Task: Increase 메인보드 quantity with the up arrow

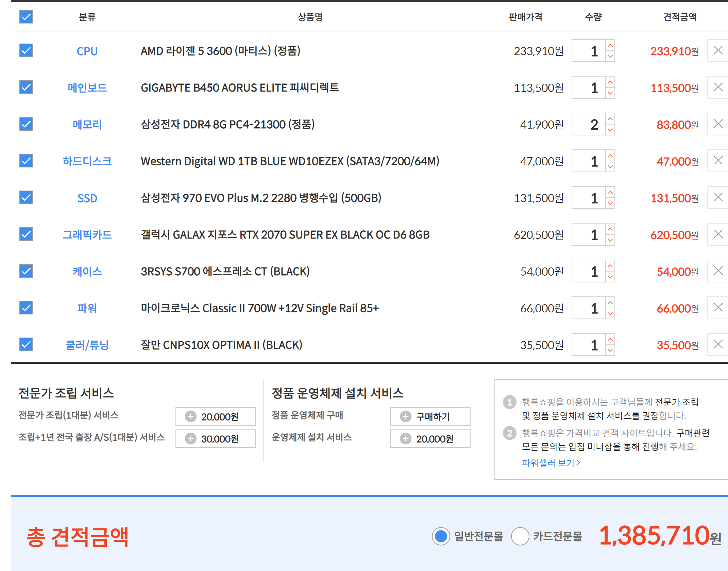Action: (610, 82)
